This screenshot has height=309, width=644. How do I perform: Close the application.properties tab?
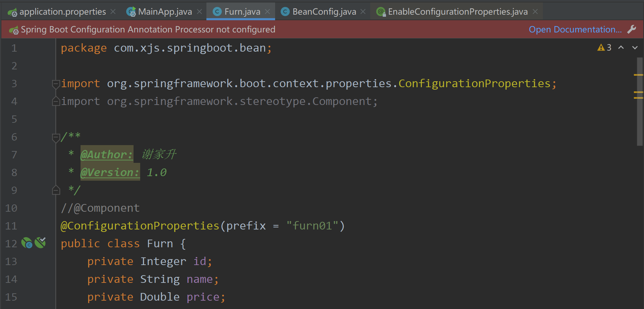[113, 12]
